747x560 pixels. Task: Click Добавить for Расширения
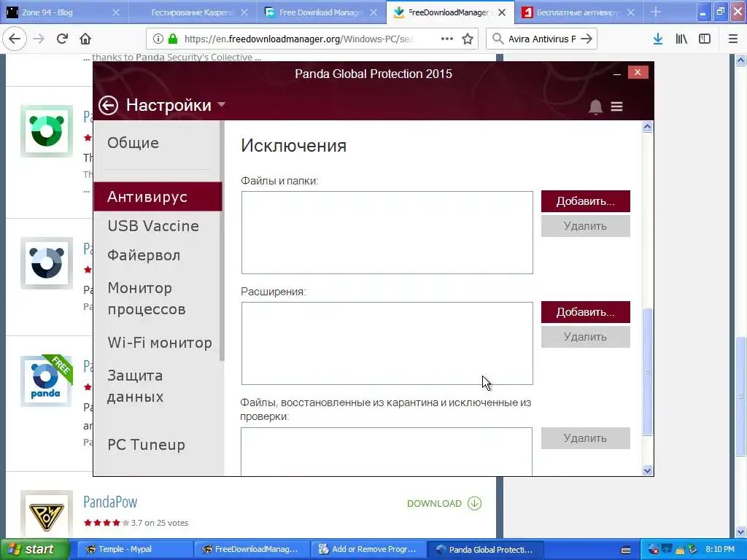coord(586,312)
